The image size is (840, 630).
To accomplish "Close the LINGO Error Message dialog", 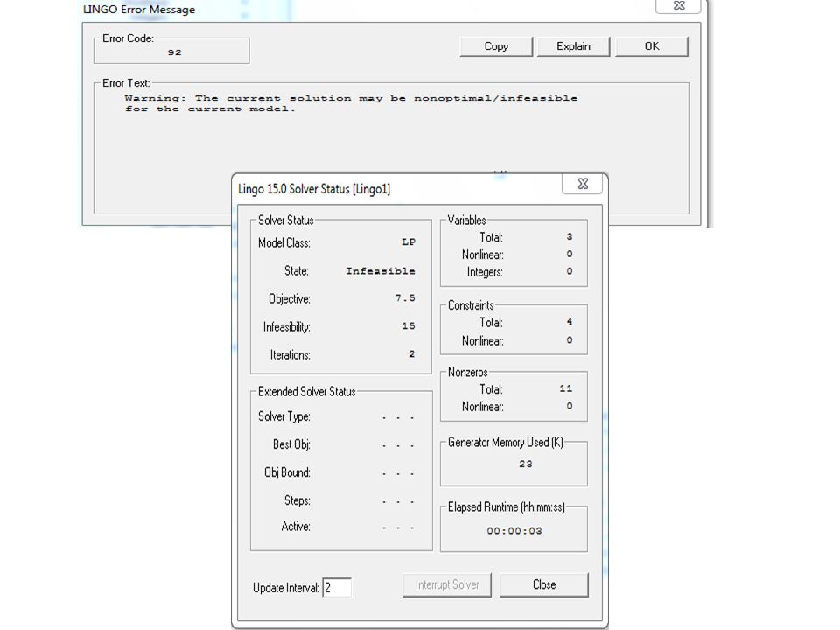I will click(679, 5).
